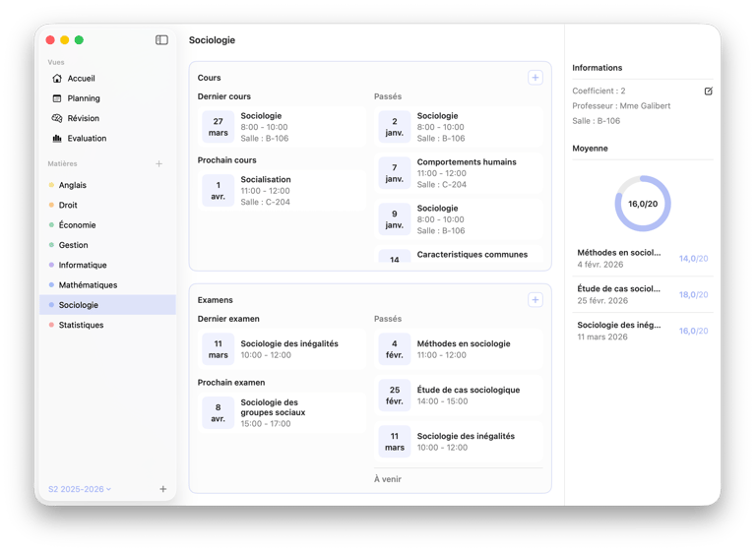The image size is (756, 552).
Task: Expand the S2 2025-2026 semester dropdown
Action: 80,489
